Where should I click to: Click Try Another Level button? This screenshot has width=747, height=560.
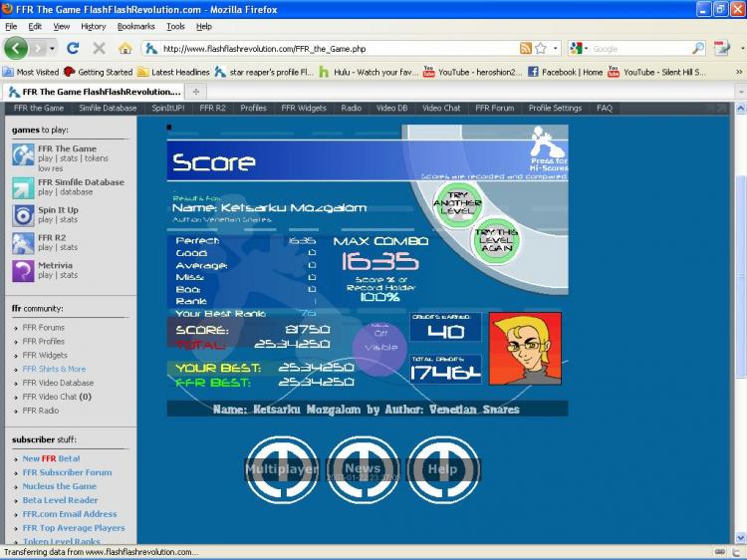click(457, 203)
